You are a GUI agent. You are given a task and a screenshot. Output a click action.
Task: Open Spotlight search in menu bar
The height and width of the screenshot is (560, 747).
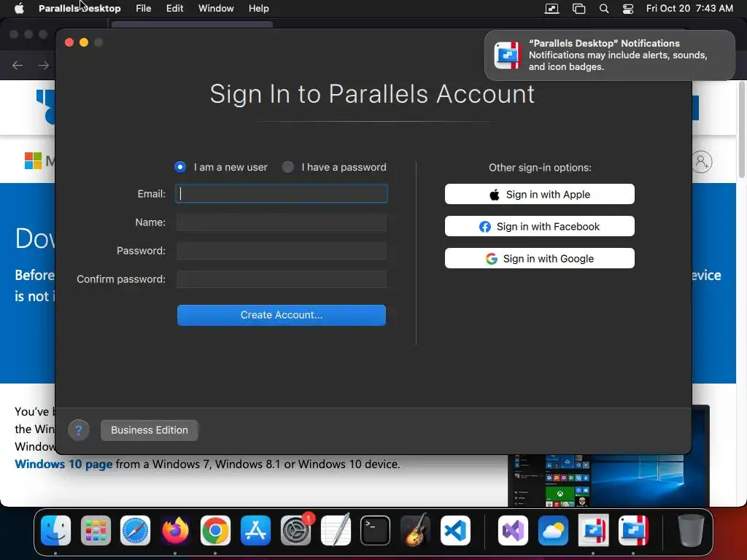(603, 9)
